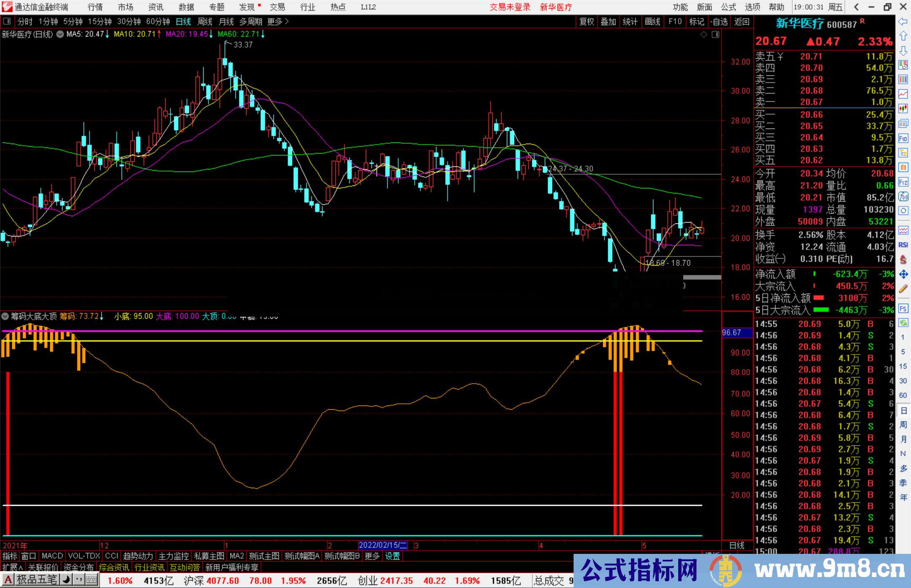The height and width of the screenshot is (588, 911).
Task: Toggle the panel layout icon above price axis
Action: (x=715, y=35)
